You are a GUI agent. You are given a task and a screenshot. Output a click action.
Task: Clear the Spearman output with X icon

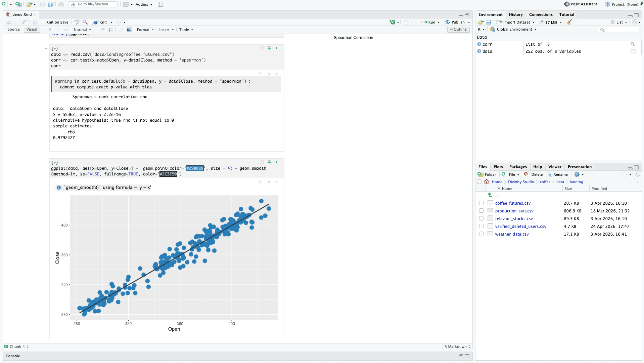click(x=276, y=74)
